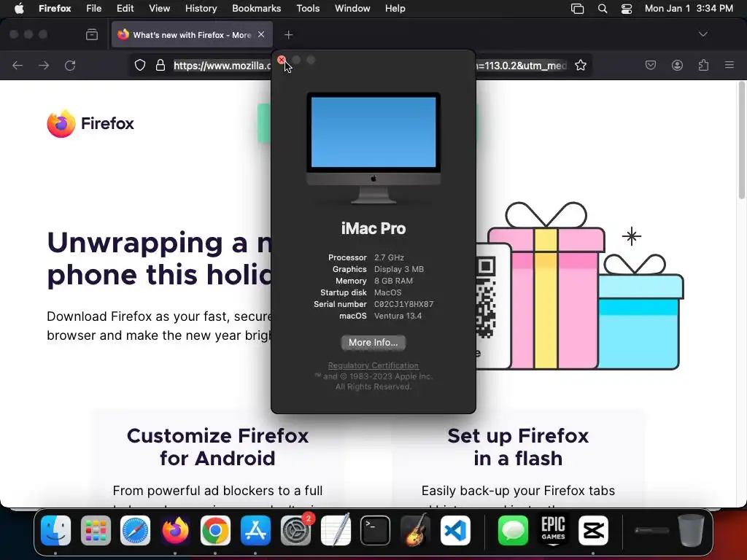The width and height of the screenshot is (747, 560).
Task: Close the What's new with Firefox tab
Action: [261, 34]
